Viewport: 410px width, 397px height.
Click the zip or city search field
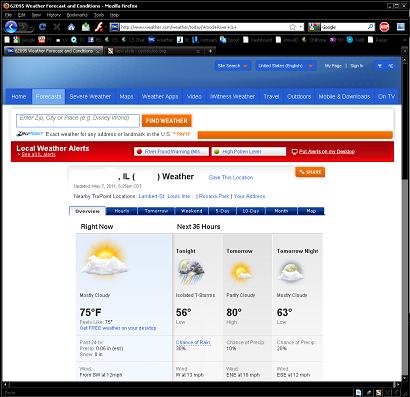pyautogui.click(x=78, y=121)
